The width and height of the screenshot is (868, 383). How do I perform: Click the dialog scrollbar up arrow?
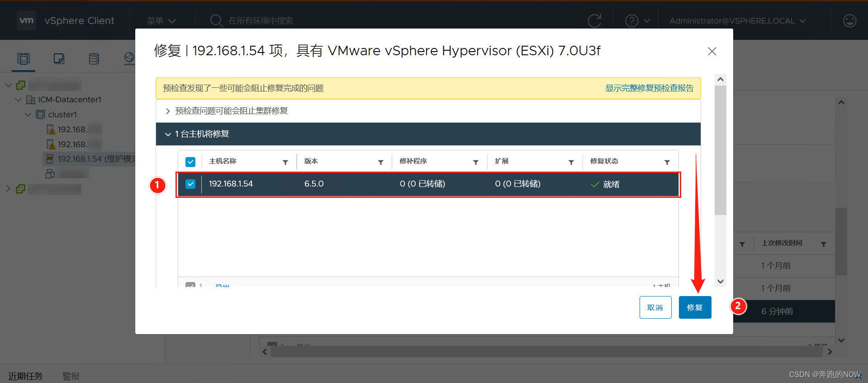pos(721,79)
